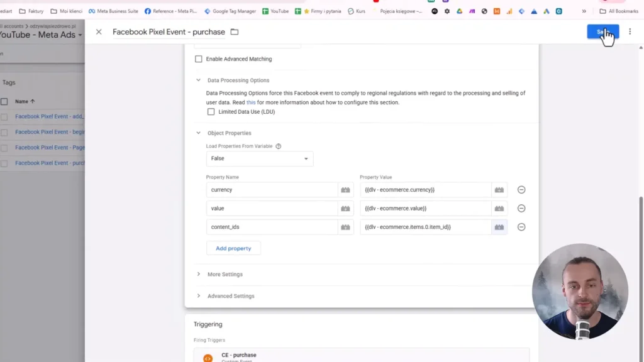Remove the value property row
The image size is (644, 362).
521,208
